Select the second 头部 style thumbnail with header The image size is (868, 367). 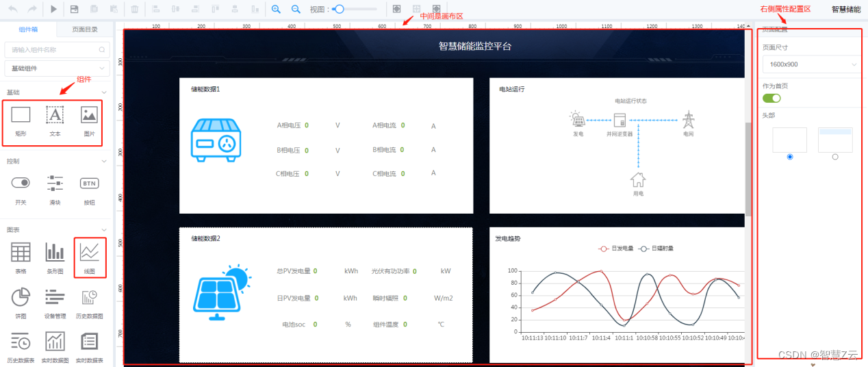point(835,140)
